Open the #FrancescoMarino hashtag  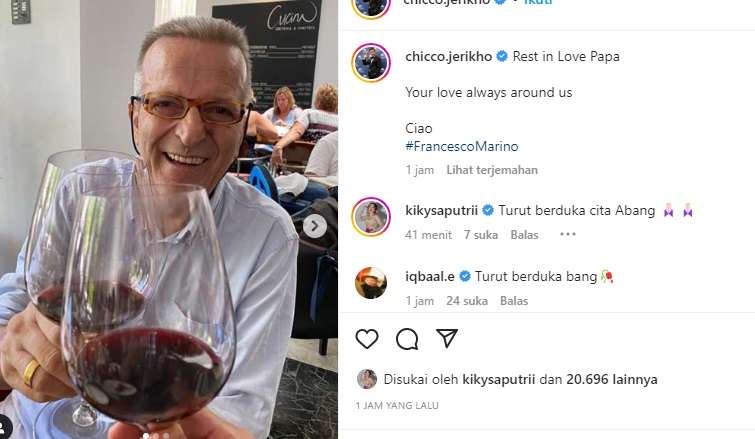pyautogui.click(x=462, y=146)
